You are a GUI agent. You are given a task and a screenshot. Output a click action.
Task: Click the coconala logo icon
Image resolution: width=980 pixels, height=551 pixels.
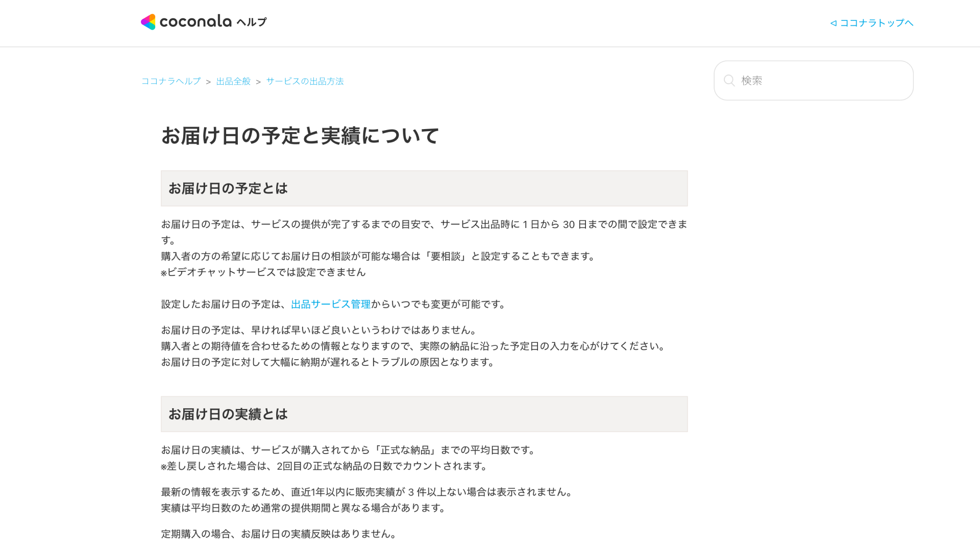(148, 22)
